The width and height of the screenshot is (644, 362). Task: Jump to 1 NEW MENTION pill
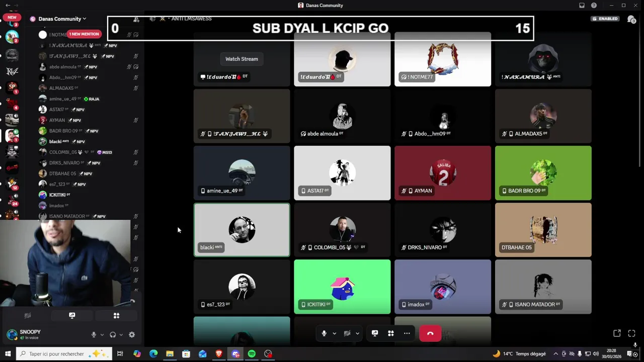pos(84,34)
